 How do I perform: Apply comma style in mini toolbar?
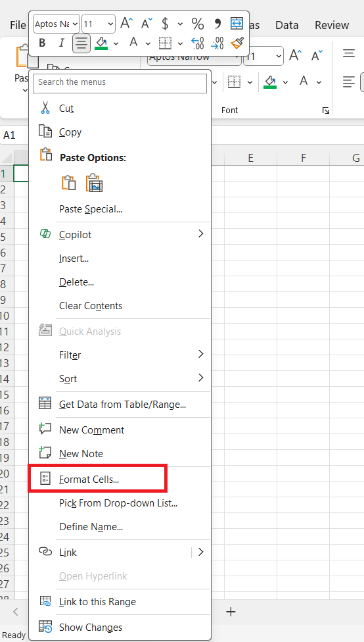tap(217, 24)
